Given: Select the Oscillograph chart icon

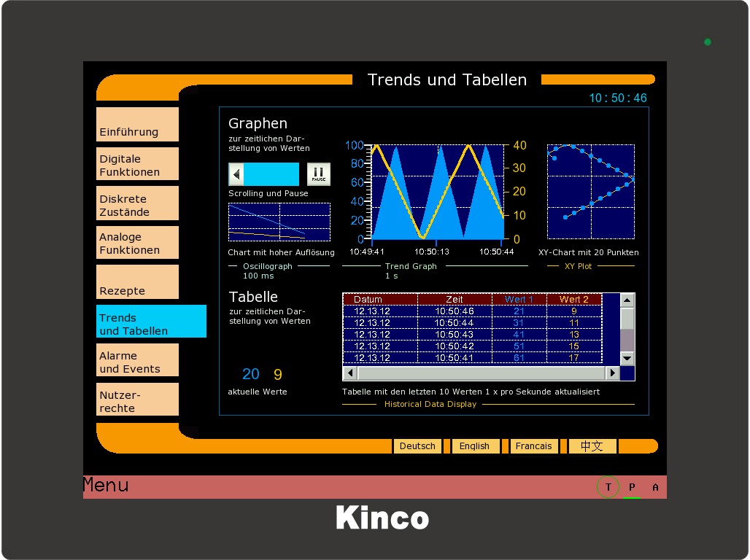Looking at the screenshot, I should tap(279, 222).
